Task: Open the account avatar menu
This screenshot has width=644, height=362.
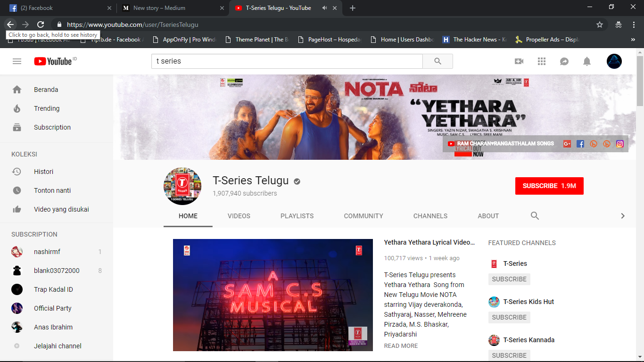Action: click(614, 61)
